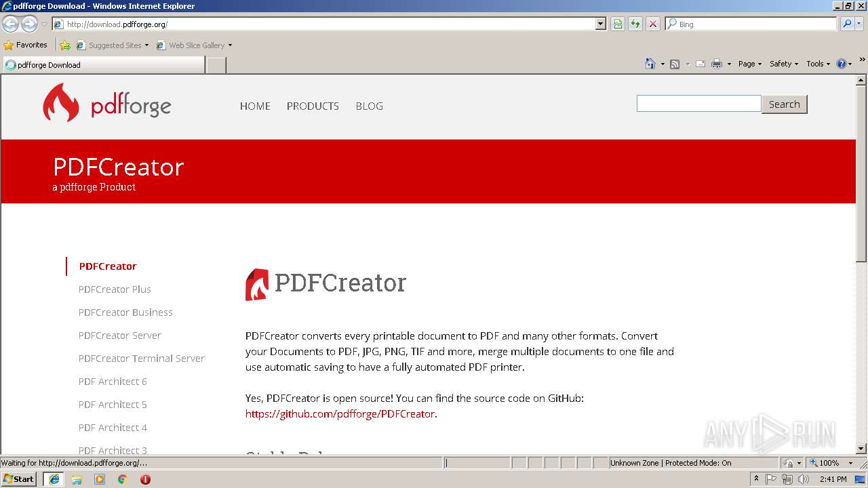Screen dimensions: 868x488
Task: Open the Tools menu dropdown
Action: point(818,64)
